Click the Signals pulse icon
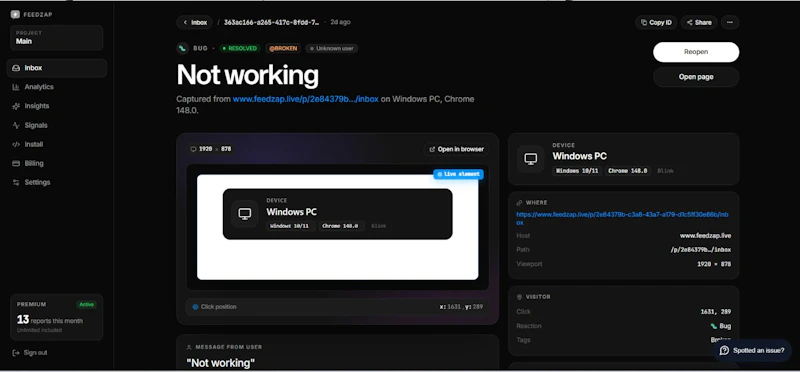The width and height of the screenshot is (800, 372). pos(16,125)
